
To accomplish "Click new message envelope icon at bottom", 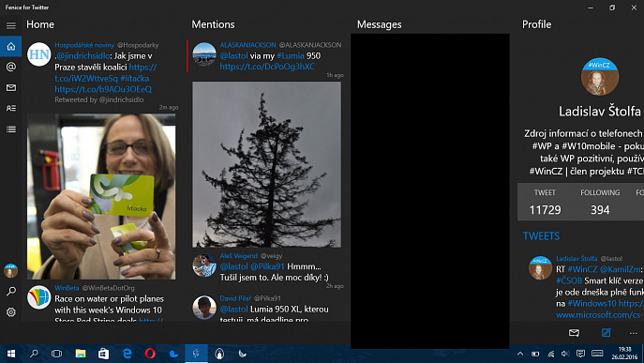I will pos(574,333).
